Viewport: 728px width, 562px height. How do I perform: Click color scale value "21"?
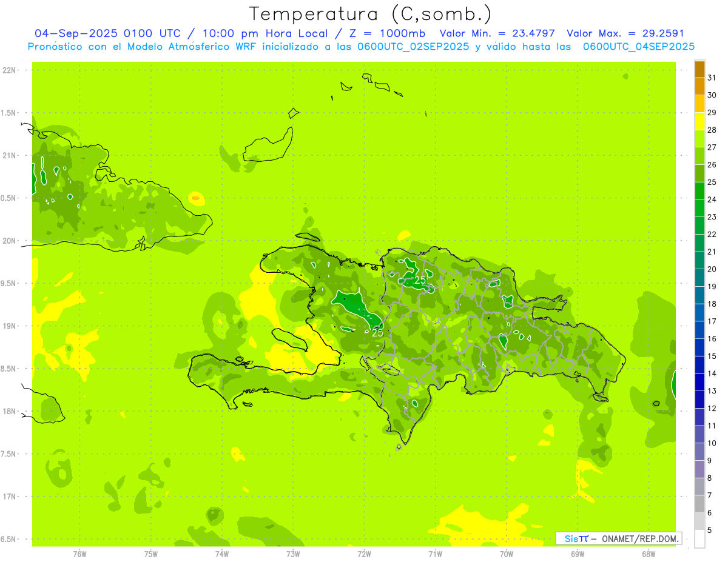(712, 252)
